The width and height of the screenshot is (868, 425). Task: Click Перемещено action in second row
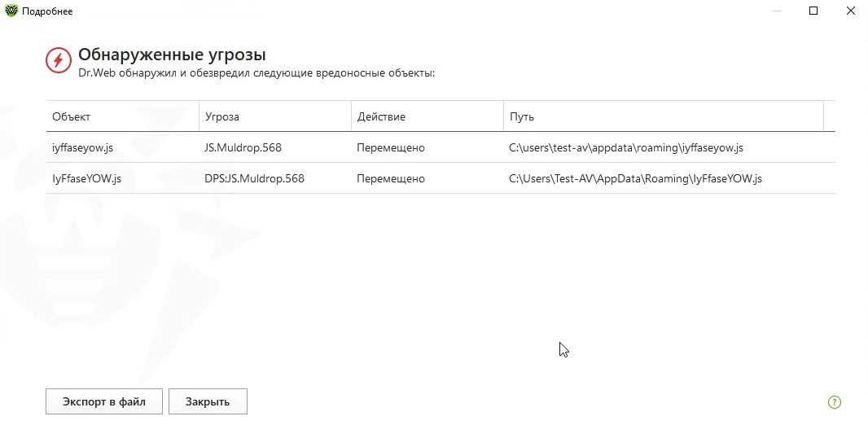click(391, 178)
